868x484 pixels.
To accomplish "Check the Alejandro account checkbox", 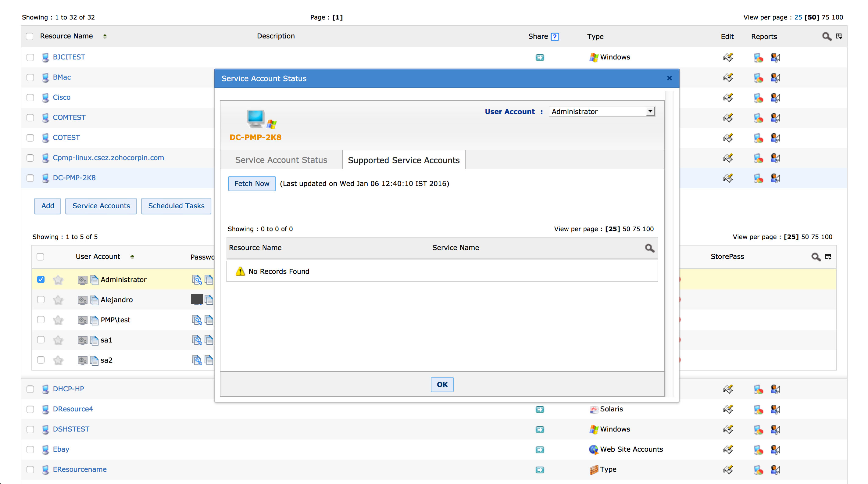I will (x=41, y=299).
